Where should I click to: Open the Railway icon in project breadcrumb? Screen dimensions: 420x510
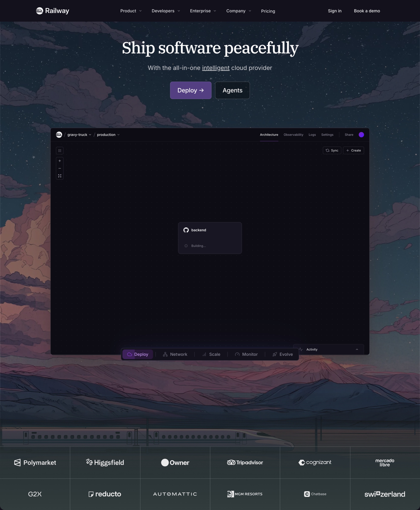[59, 135]
